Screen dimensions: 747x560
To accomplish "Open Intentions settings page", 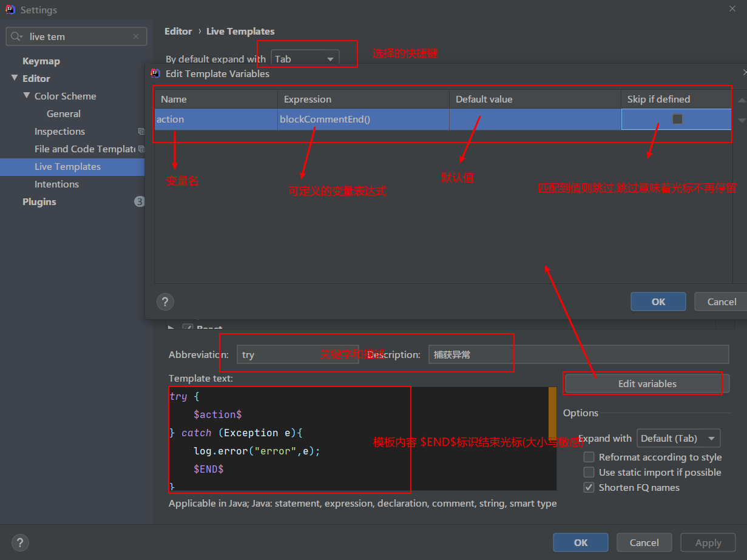I will [56, 184].
